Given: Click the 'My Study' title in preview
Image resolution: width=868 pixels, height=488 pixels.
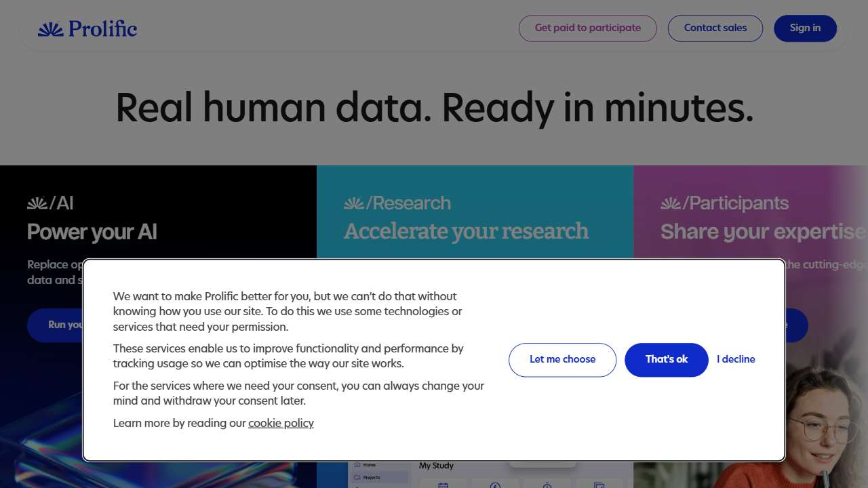Looking at the screenshot, I should [436, 466].
